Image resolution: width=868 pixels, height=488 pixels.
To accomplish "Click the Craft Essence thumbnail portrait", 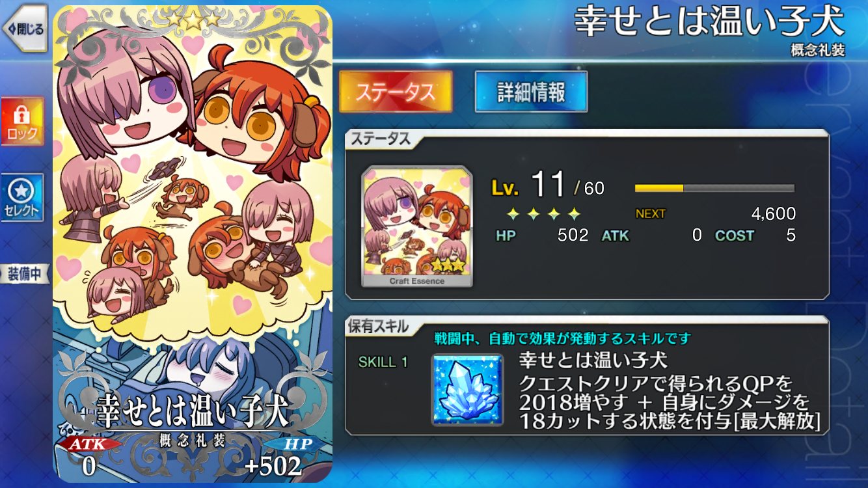I will (x=417, y=226).
